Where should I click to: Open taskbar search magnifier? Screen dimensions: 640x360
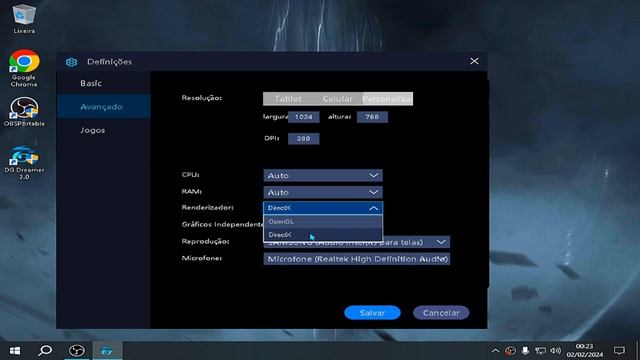(45, 351)
